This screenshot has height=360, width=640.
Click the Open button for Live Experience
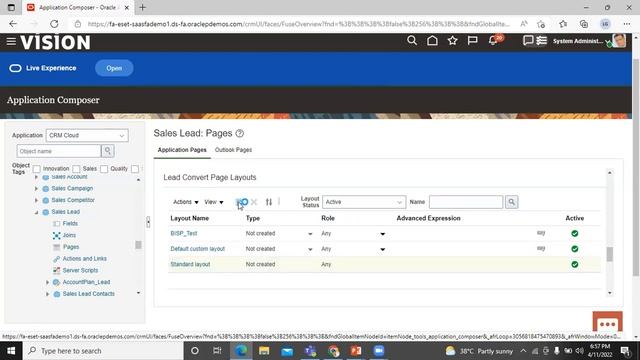[114, 68]
